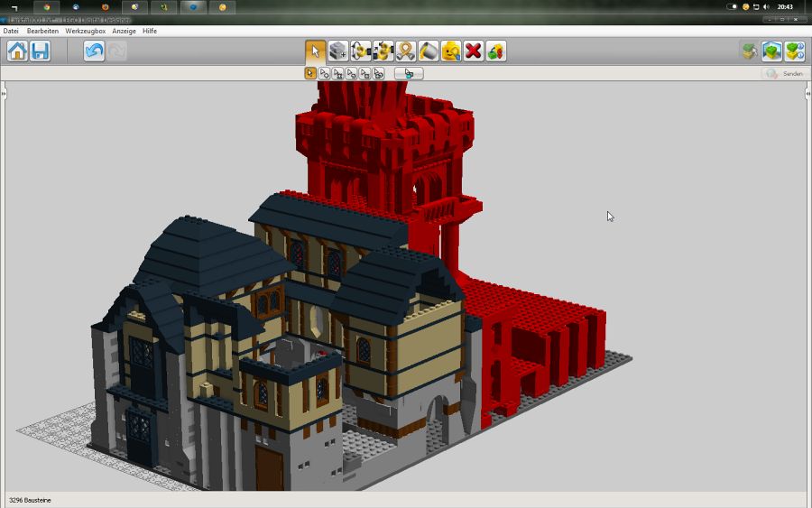Open the Werkzeugbox menu

[x=85, y=31]
